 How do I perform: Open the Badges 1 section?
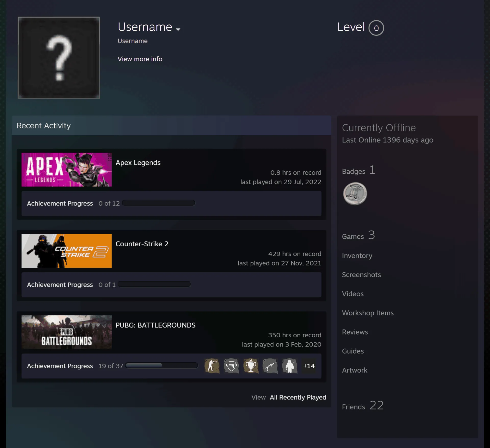[359, 170]
